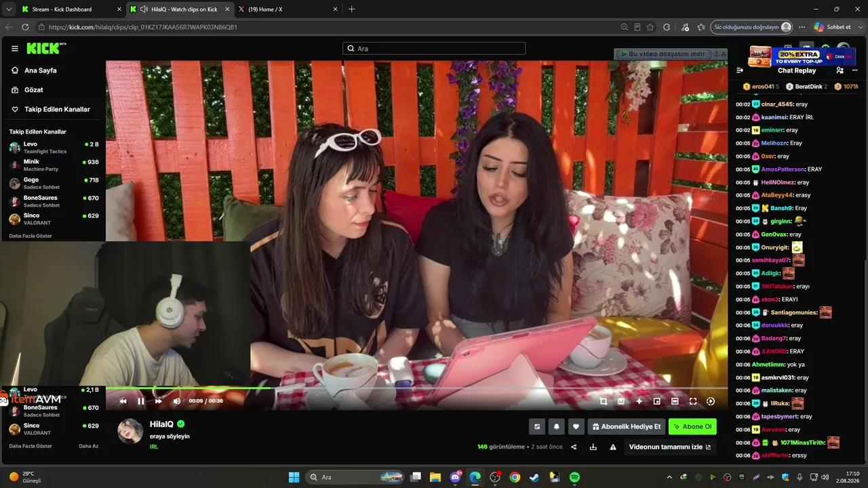Click the crop/clip icon in the player
The image size is (868, 488).
pyautogui.click(x=604, y=401)
